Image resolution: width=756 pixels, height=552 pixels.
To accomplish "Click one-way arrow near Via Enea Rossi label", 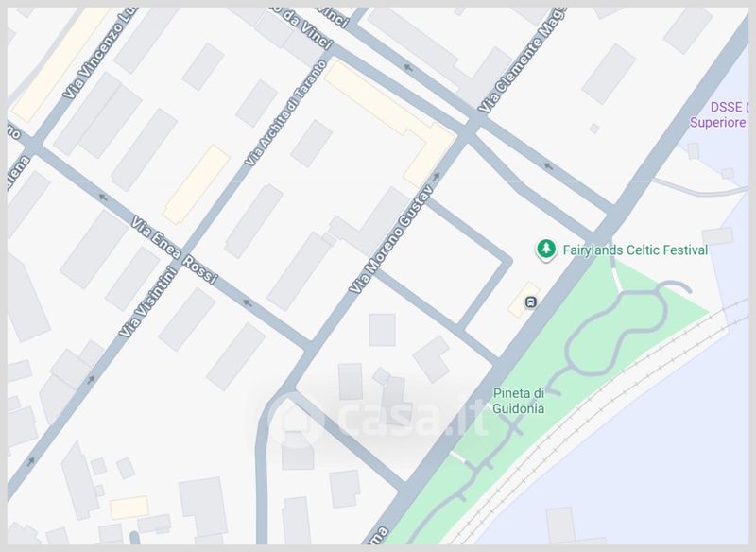I will click(248, 302).
